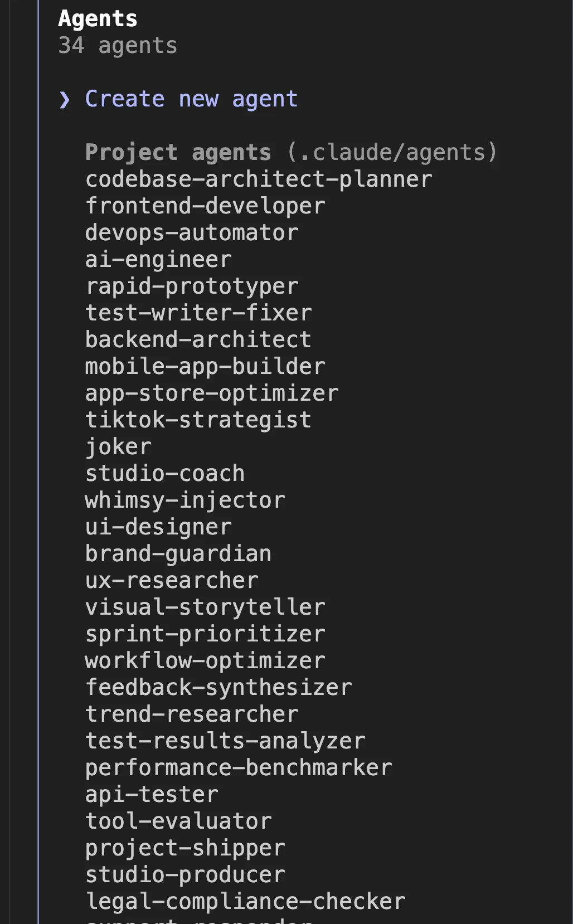
Task: Pick the backend-architect agent
Action: click(198, 340)
